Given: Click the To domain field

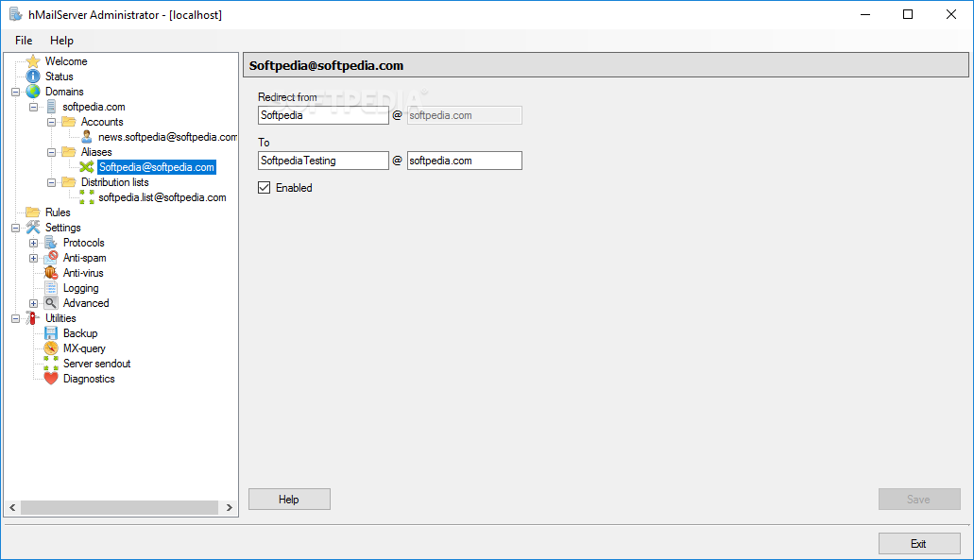Looking at the screenshot, I should pyautogui.click(x=464, y=161).
